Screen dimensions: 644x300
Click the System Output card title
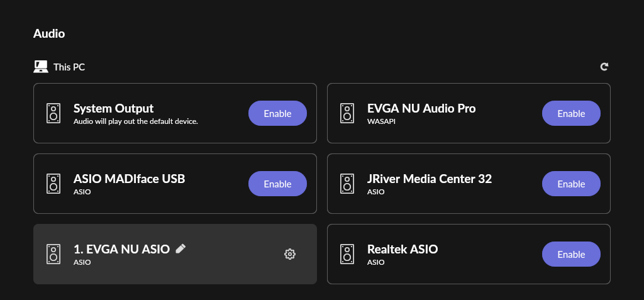[x=113, y=109]
